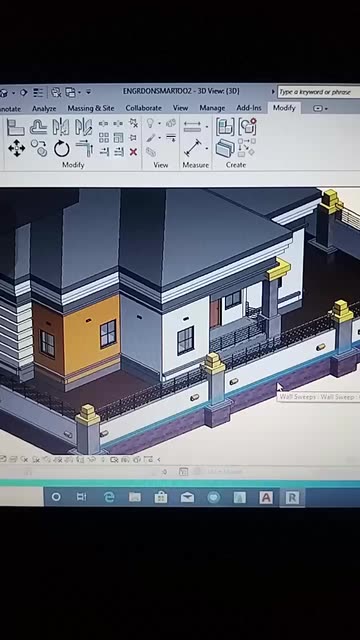Use Trim/Extend to Corner tool
Image resolution: width=360 pixels, height=640 pixels.
tap(84, 148)
